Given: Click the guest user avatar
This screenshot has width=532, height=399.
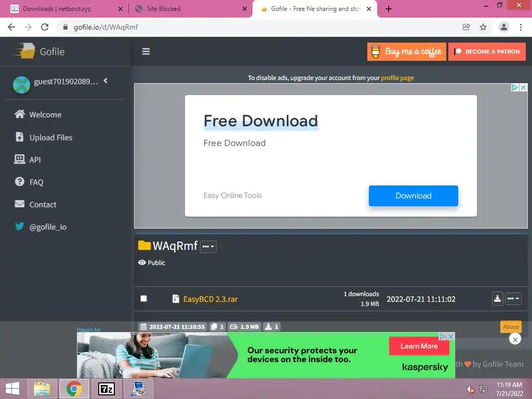Looking at the screenshot, I should pyautogui.click(x=21, y=85).
